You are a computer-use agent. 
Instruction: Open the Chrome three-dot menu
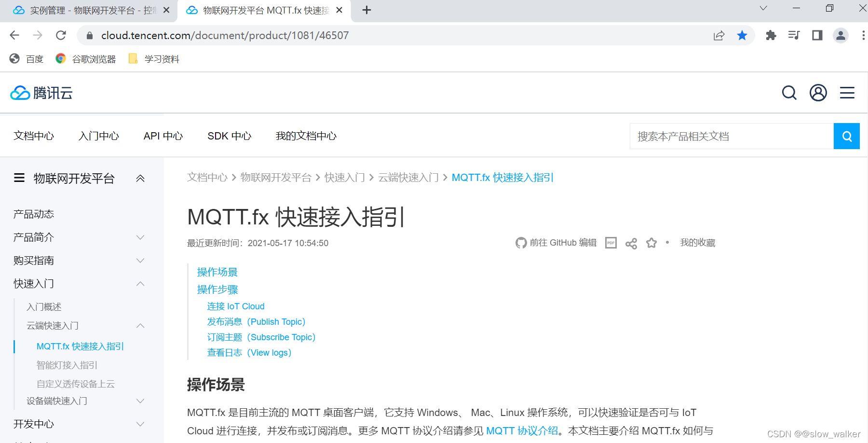click(863, 35)
